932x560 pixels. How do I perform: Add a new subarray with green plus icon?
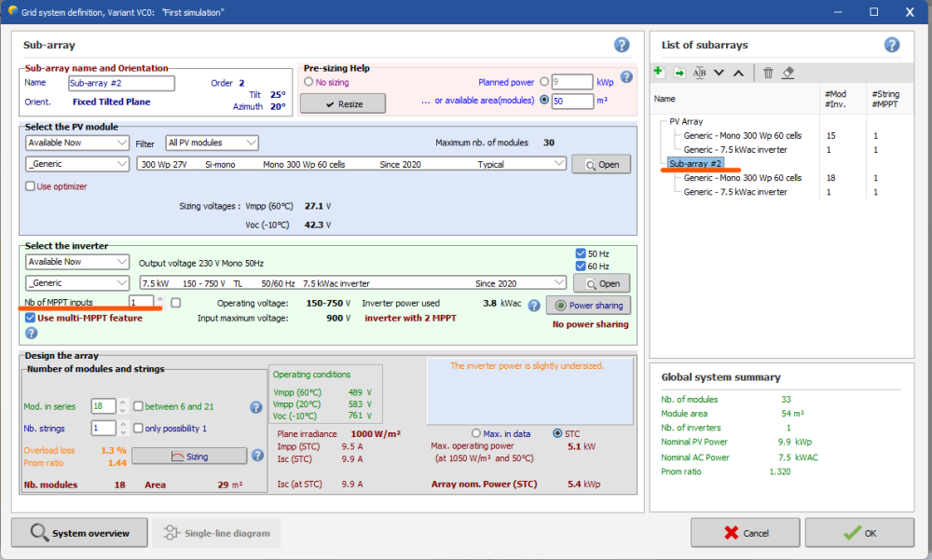click(x=659, y=73)
